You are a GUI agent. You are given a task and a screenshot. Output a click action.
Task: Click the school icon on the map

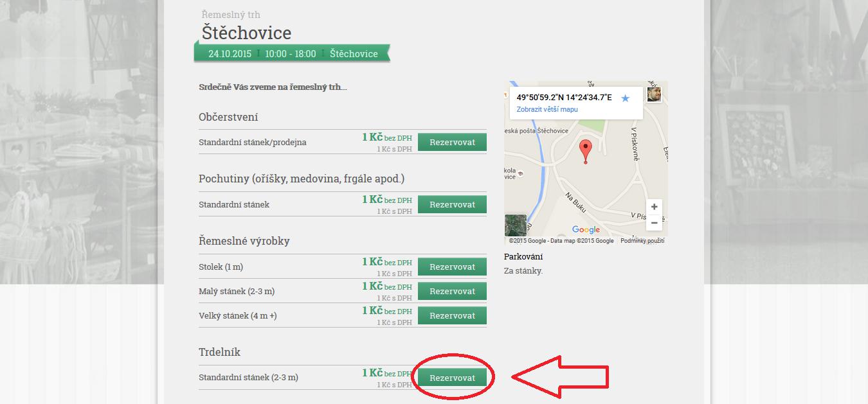coord(520,173)
